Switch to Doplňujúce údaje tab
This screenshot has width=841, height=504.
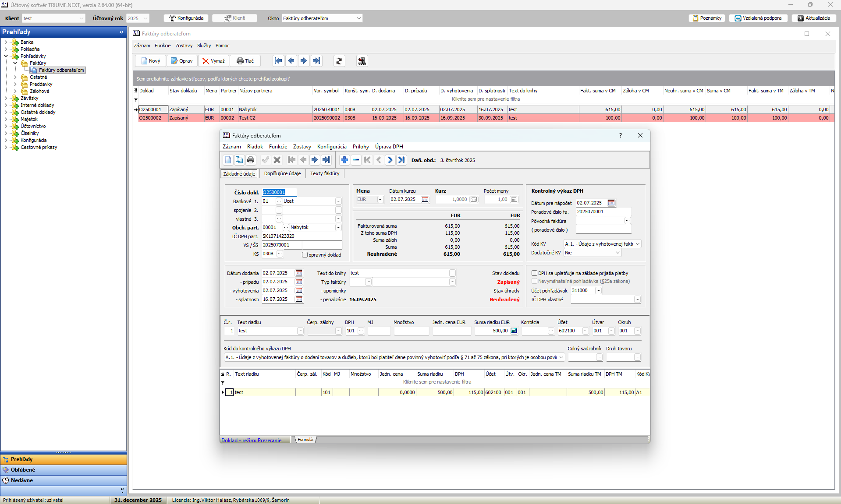point(282,174)
